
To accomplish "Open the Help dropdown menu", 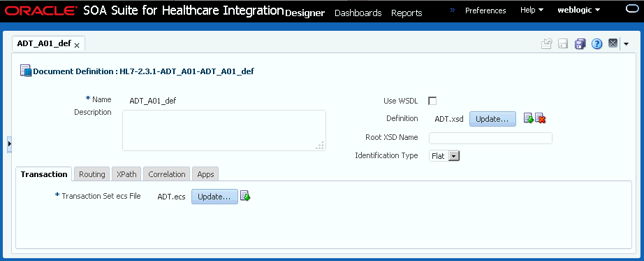I will [532, 10].
